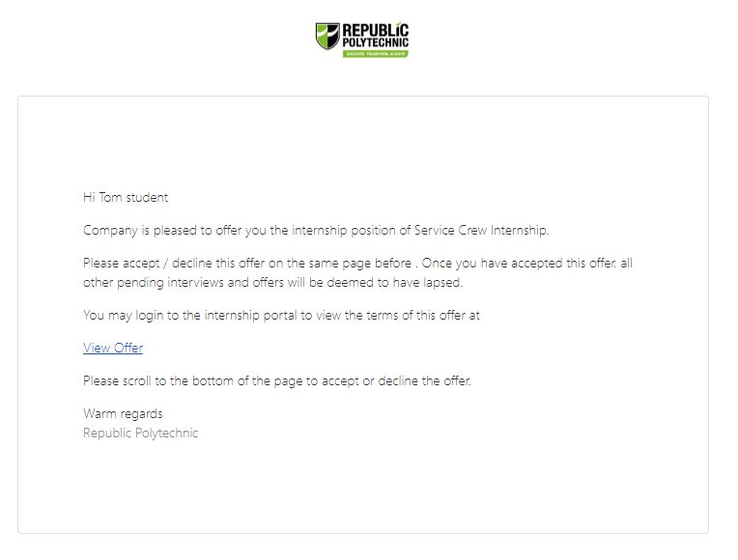Click the "Warm regards" closing text
Viewport: 738px width, 560px height.
tap(123, 413)
